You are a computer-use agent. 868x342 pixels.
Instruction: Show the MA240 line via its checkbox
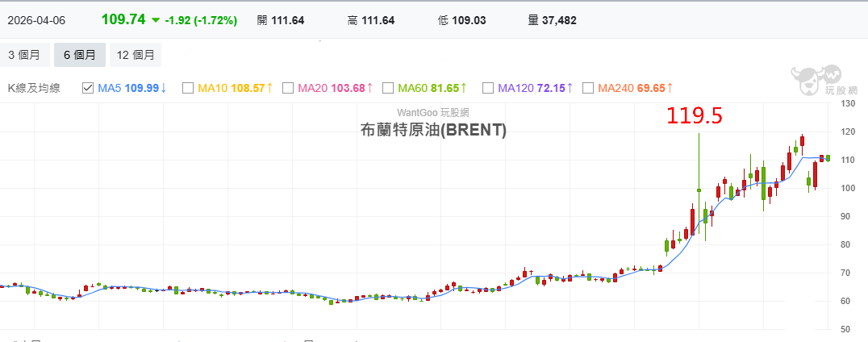pyautogui.click(x=588, y=87)
